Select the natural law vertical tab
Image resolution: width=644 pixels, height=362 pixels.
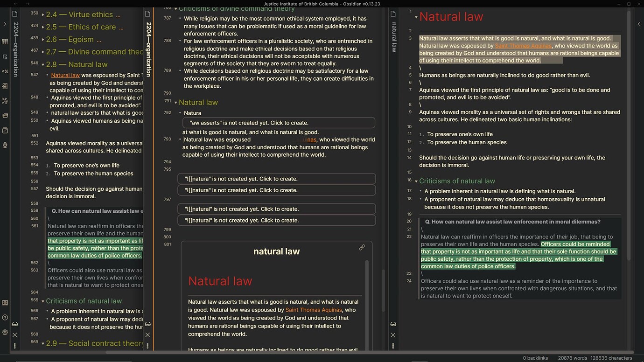pos(393,37)
